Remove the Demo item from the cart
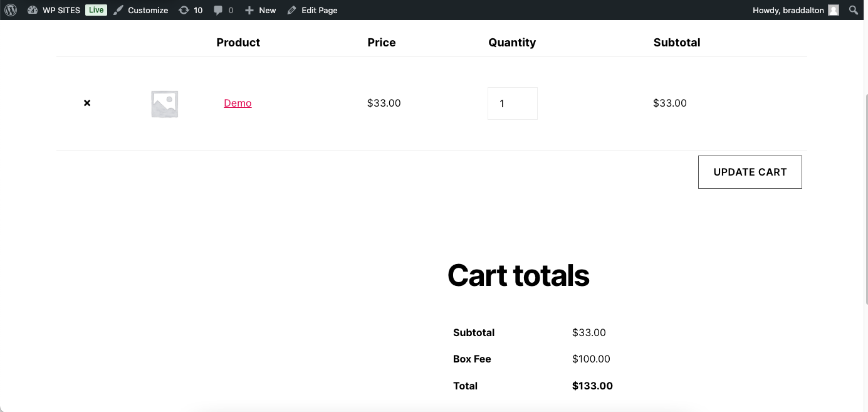Viewport: 868px width, 412px height. (x=87, y=103)
